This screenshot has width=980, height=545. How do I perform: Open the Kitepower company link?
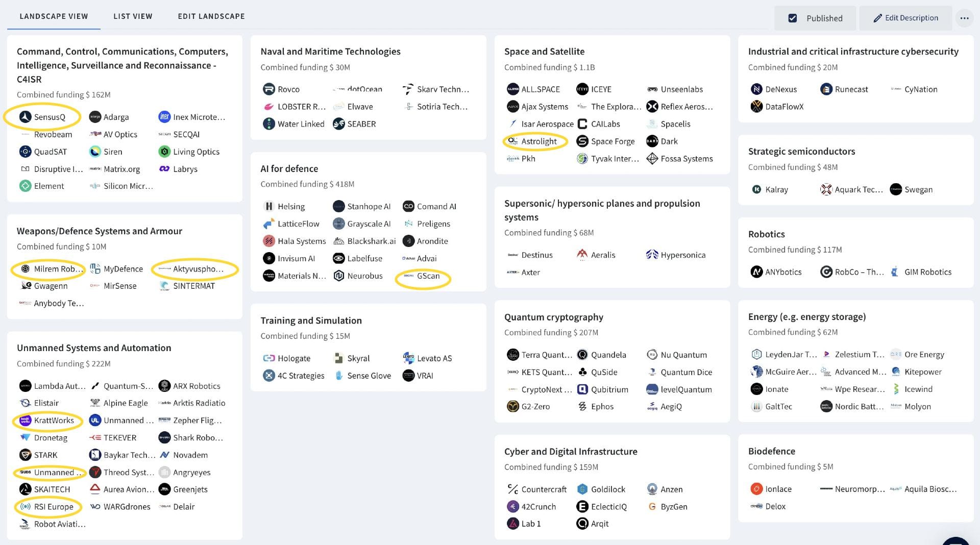click(x=923, y=372)
